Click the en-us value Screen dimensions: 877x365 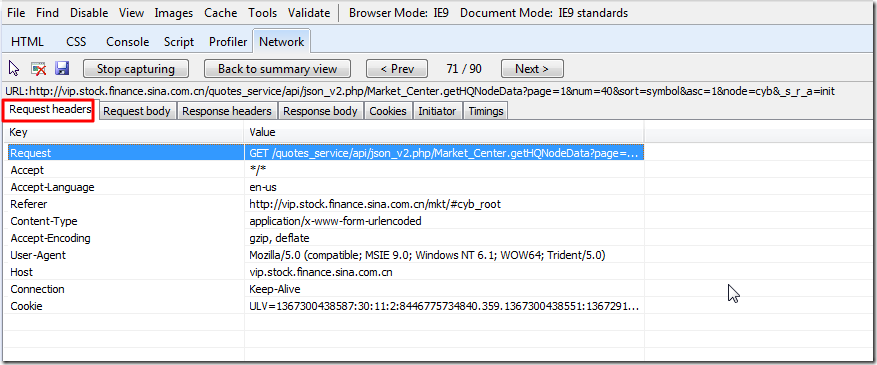pos(263,187)
